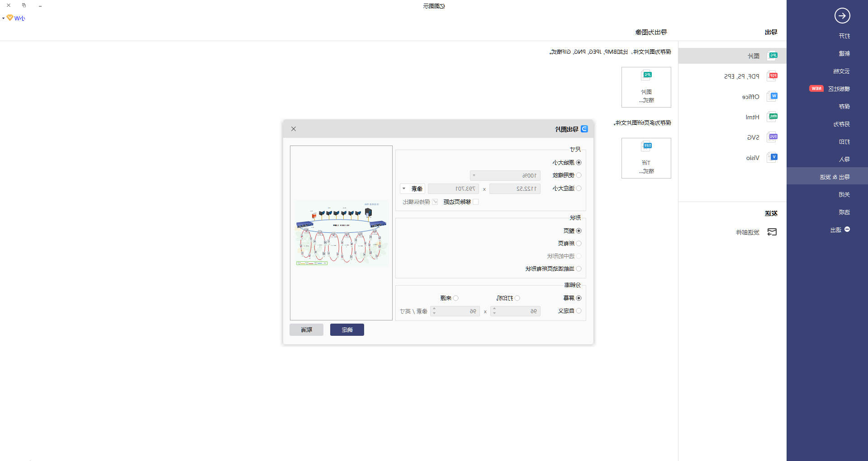Viewport: 868px width, 461px height.
Task: Enable the 移除页边距 checkbox
Action: click(475, 202)
